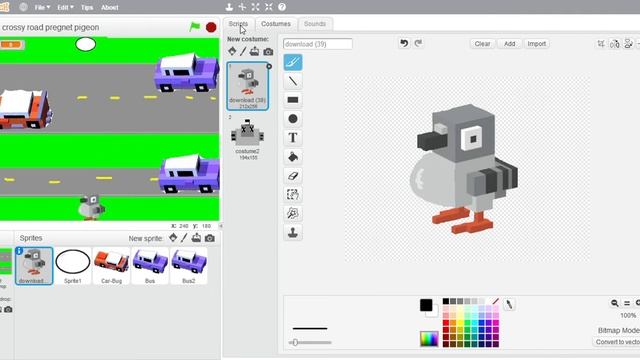Click the Block help question mark icon
640x360 pixels.
282,7
